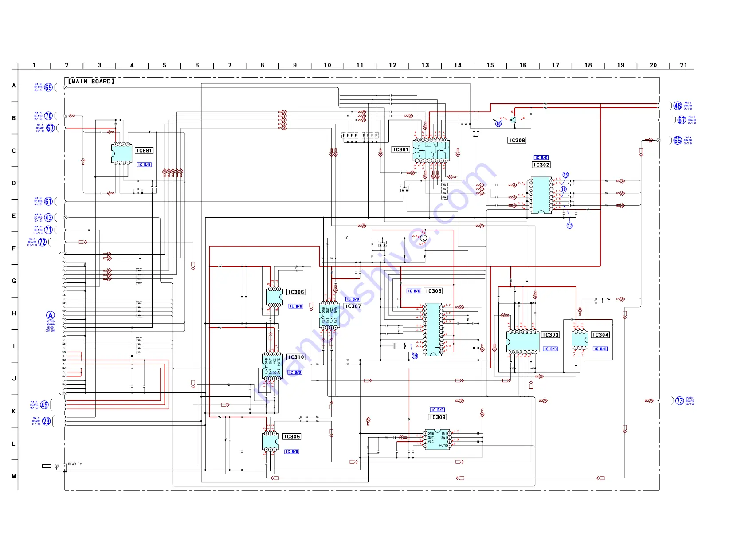The image size is (745, 560).
Task: Click the REAR CV connector symbol
Action: tap(64, 467)
